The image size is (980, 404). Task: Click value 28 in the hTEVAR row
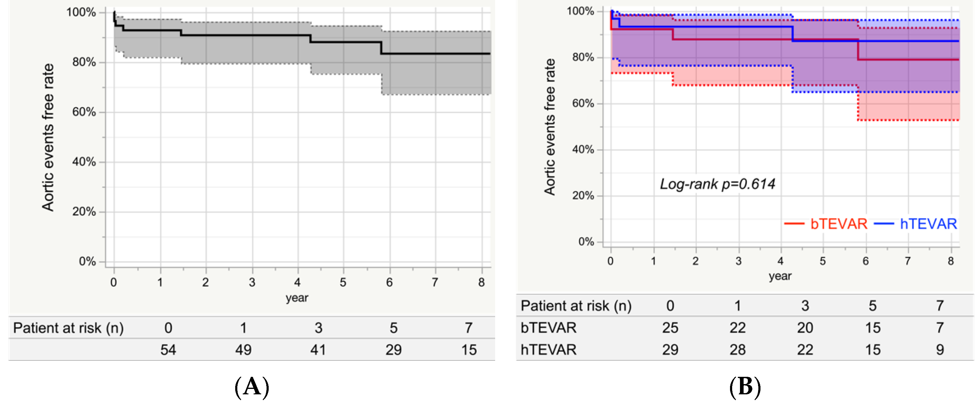(x=737, y=350)
